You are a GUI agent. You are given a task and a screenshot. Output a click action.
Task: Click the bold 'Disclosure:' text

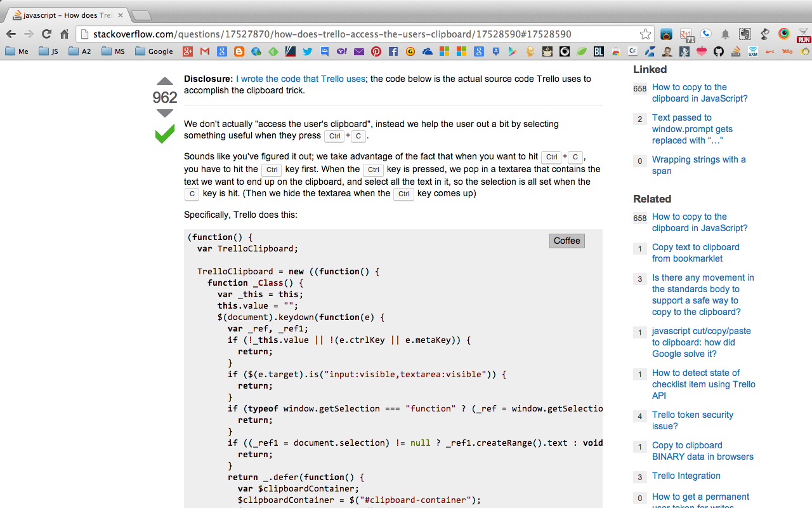(x=209, y=79)
